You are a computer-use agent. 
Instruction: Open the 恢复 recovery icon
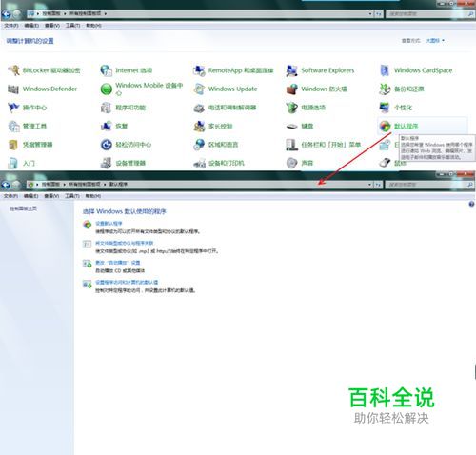[x=106, y=126]
